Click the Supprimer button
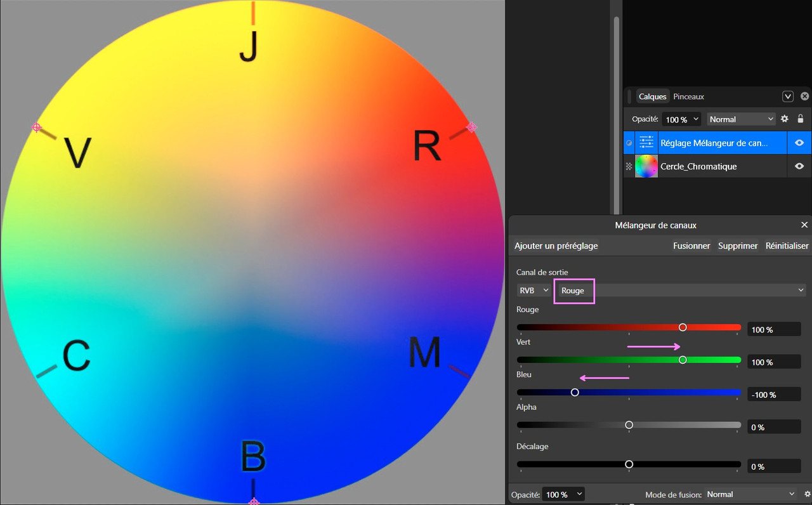This screenshot has width=812, height=505. click(738, 246)
